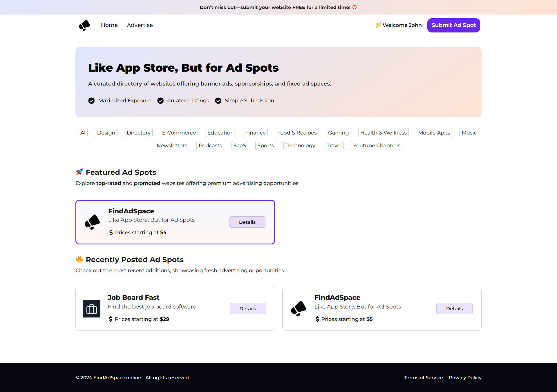
Task: Select the Food & Recipes category tag
Action: (x=296, y=133)
